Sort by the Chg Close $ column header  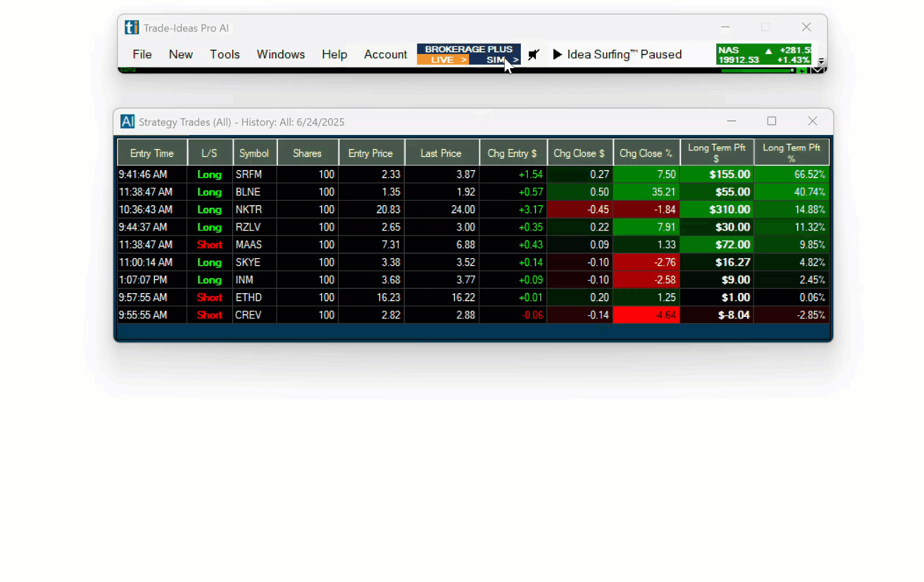click(x=579, y=153)
